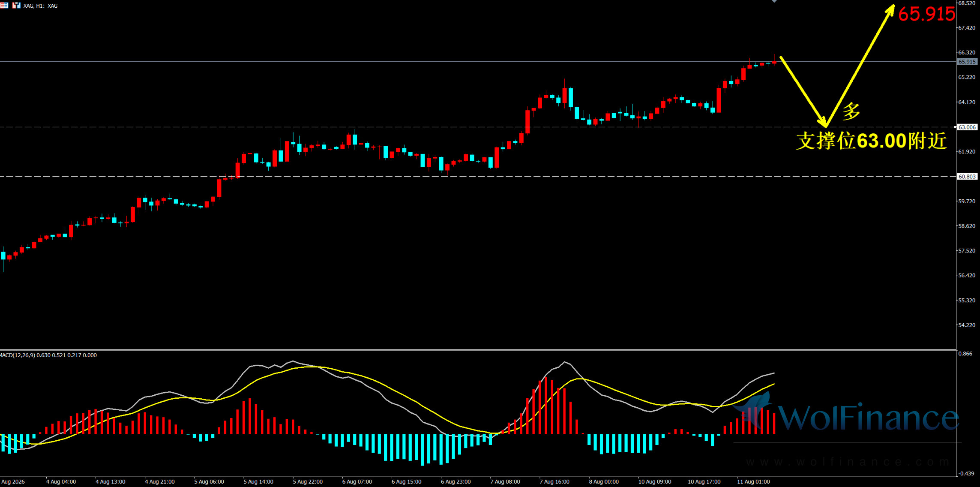The height and width of the screenshot is (487, 980).
Task: Open the Depth of Market grid icon
Action: (4, 6)
